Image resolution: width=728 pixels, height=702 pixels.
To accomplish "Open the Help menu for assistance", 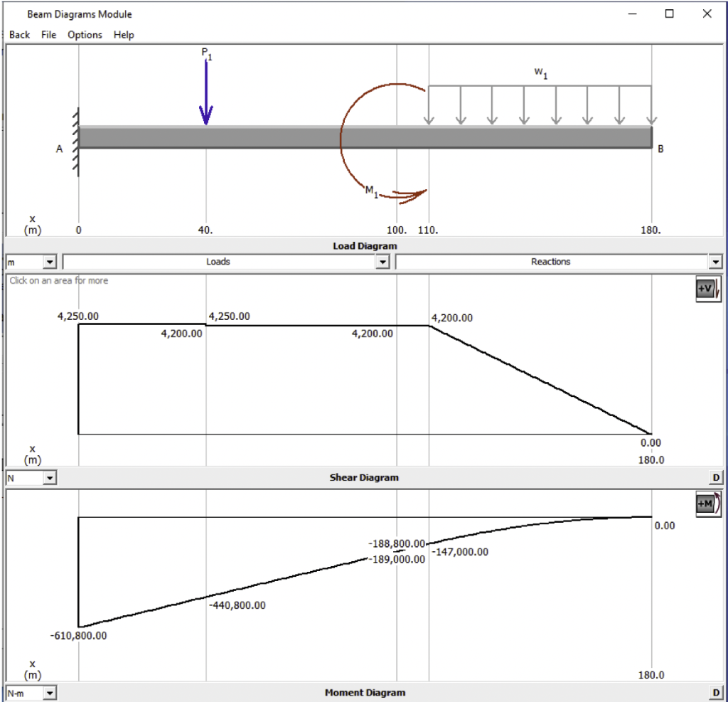I will coord(124,35).
